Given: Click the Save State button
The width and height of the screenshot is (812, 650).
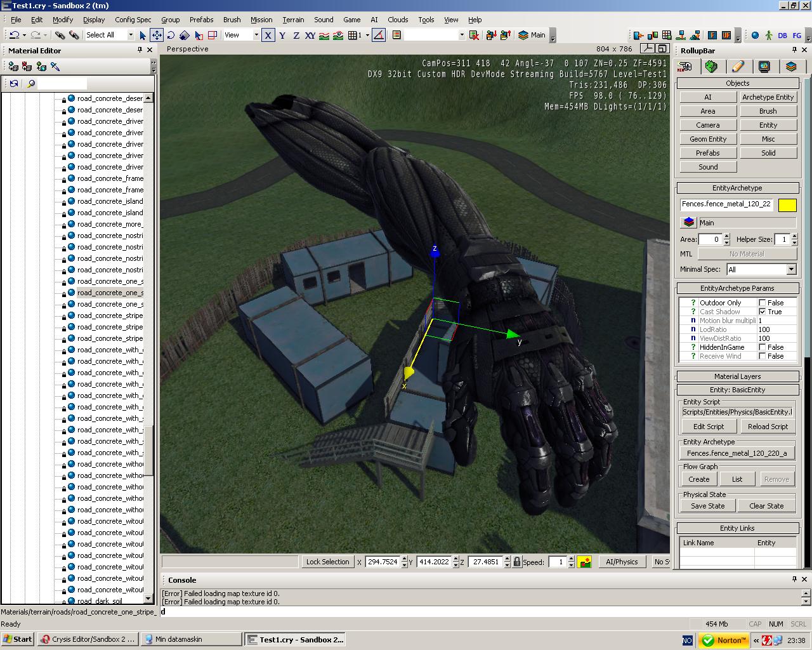Looking at the screenshot, I should (x=707, y=506).
